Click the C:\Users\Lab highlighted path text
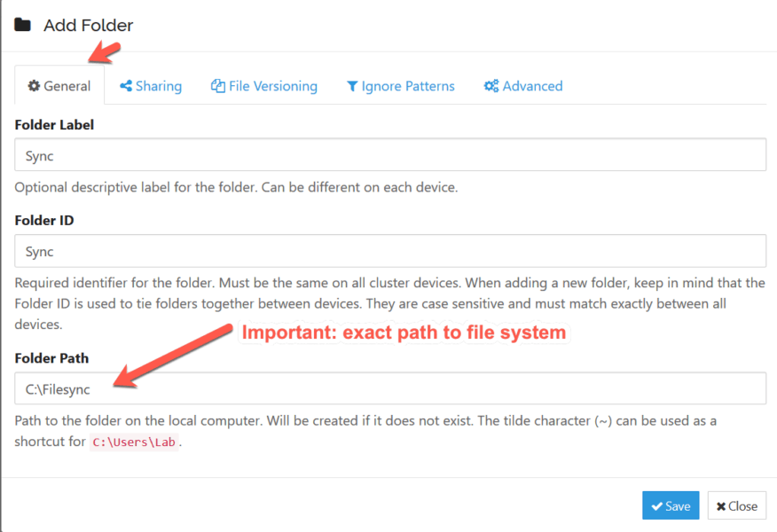Screen dimensions: 777x532 click(x=136, y=442)
